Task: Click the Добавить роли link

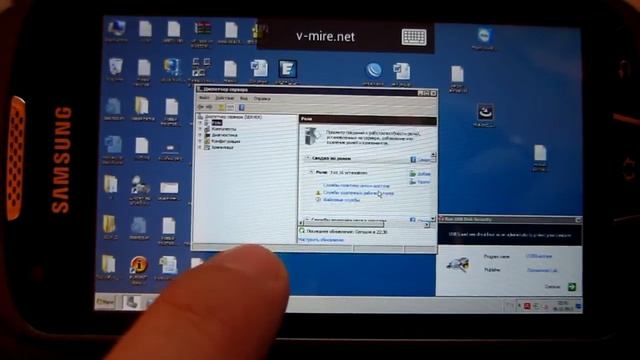Action: pos(420,174)
